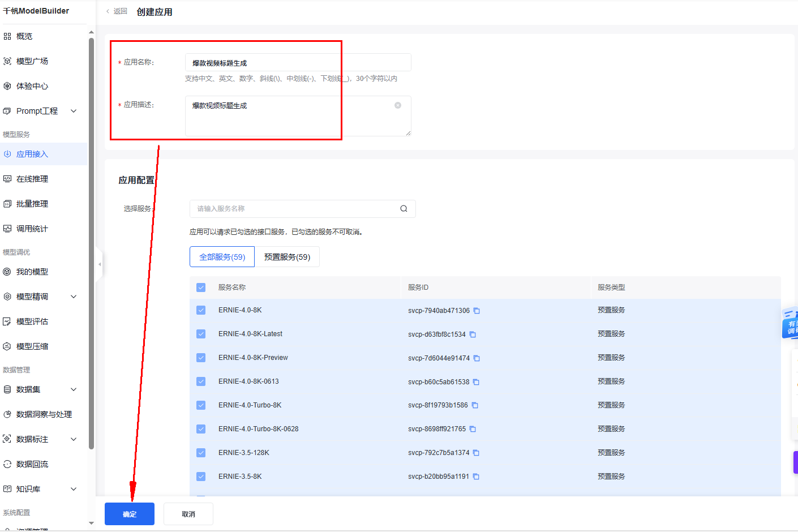Toggle checkbox for ERNIE-4.0-8K-Preview
This screenshot has width=798, height=532.
pos(201,358)
